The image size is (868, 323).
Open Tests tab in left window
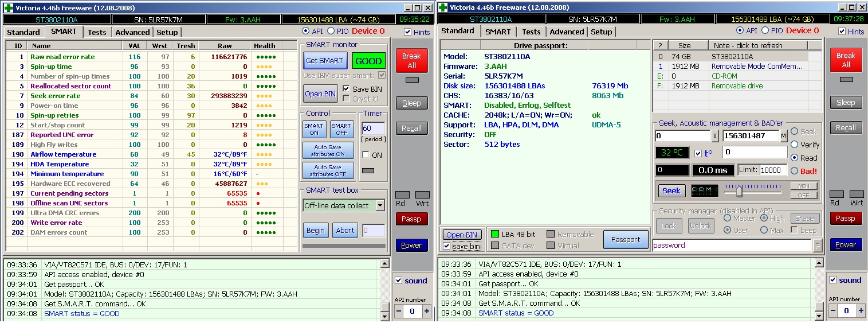pyautogui.click(x=97, y=32)
